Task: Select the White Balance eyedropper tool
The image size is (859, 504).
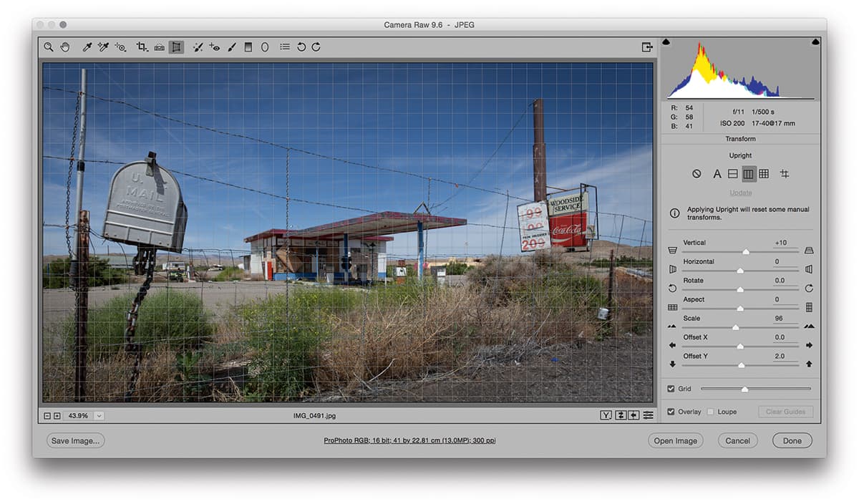Action: tap(87, 47)
